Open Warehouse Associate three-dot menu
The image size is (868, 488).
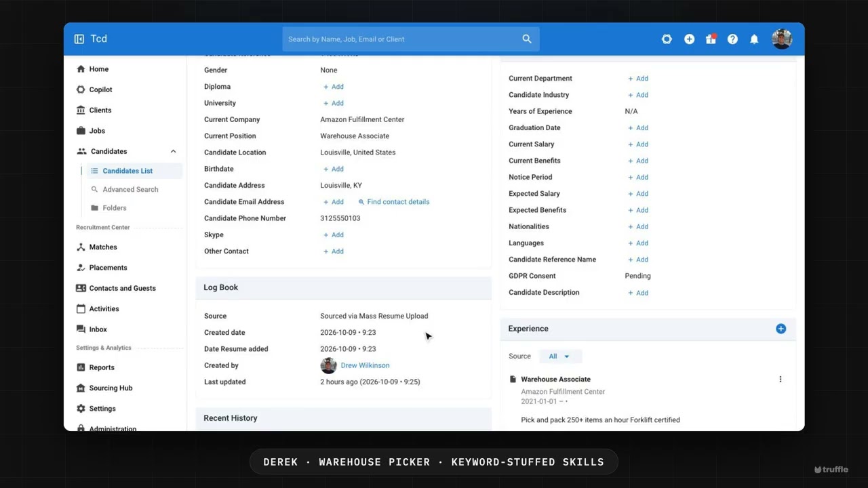click(x=781, y=380)
